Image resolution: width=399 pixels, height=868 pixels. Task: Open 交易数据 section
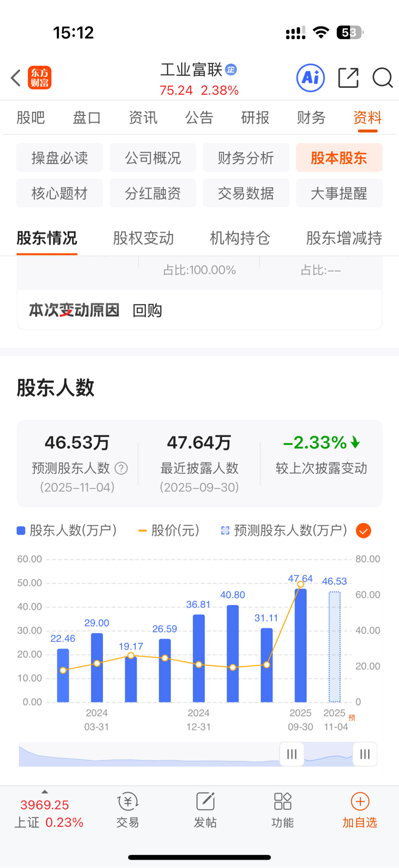246,193
